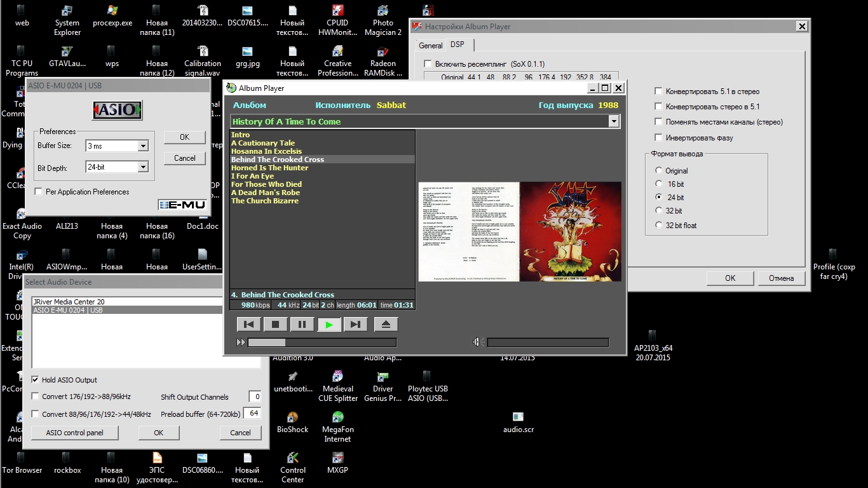Click the E-MU logo badge
This screenshot has width=868, height=488.
184,205
